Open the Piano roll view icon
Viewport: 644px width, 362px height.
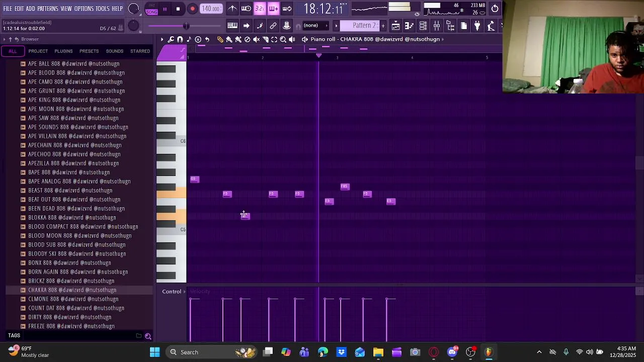tap(410, 26)
